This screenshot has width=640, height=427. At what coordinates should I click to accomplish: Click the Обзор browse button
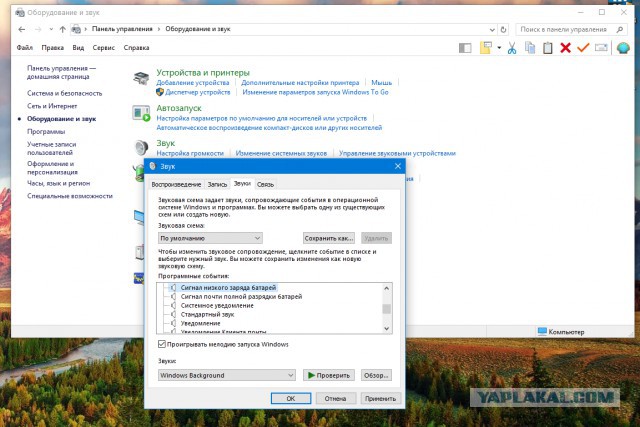(x=376, y=375)
